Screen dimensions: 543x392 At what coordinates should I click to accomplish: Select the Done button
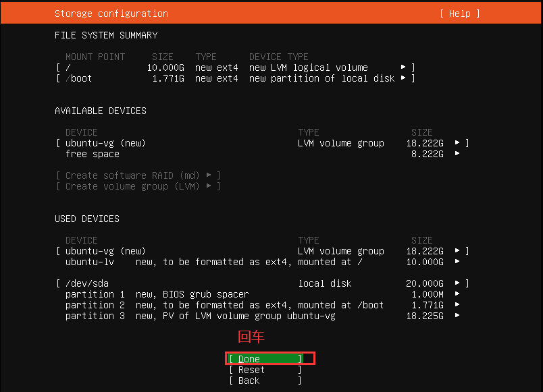tap(265, 359)
